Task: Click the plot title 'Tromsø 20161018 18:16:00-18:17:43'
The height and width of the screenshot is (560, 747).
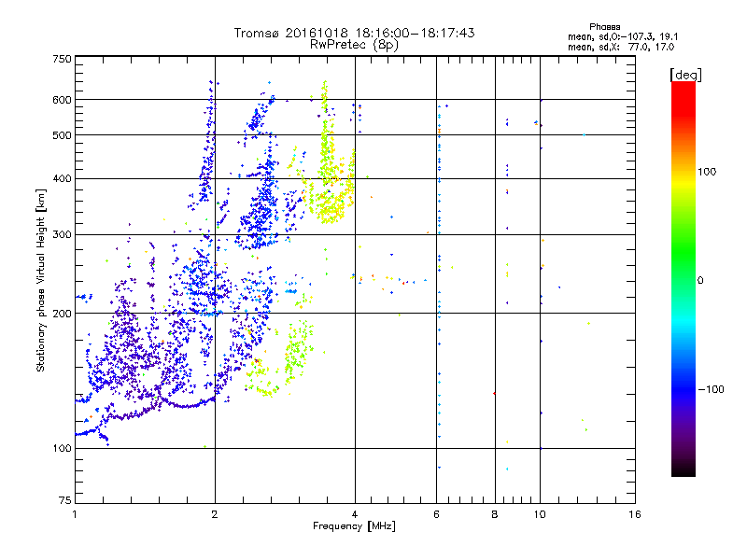Action: click(354, 33)
